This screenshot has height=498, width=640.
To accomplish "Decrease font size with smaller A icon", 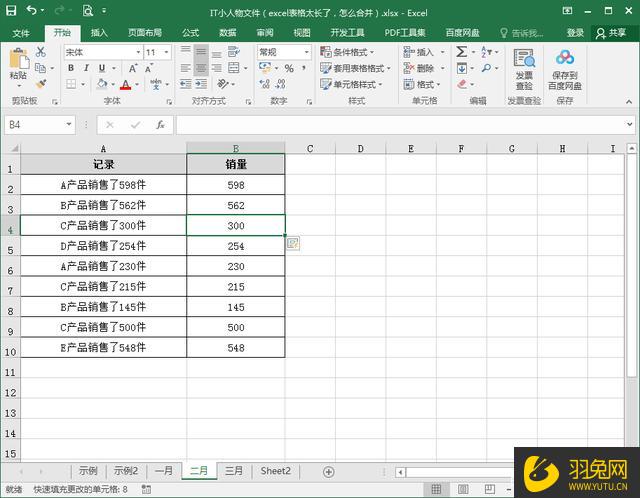I will [149, 68].
